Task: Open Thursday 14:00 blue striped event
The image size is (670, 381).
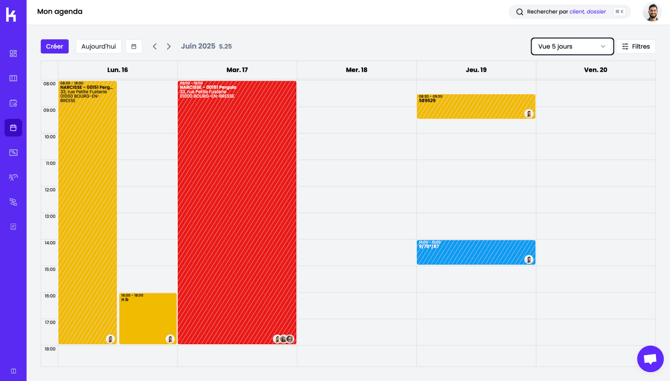Action: [476, 252]
